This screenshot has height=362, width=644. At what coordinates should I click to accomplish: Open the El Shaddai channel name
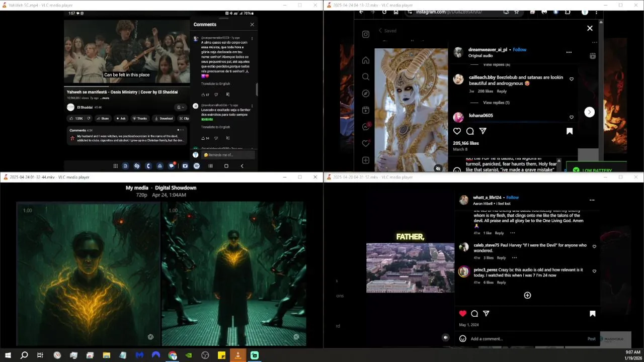(85, 107)
